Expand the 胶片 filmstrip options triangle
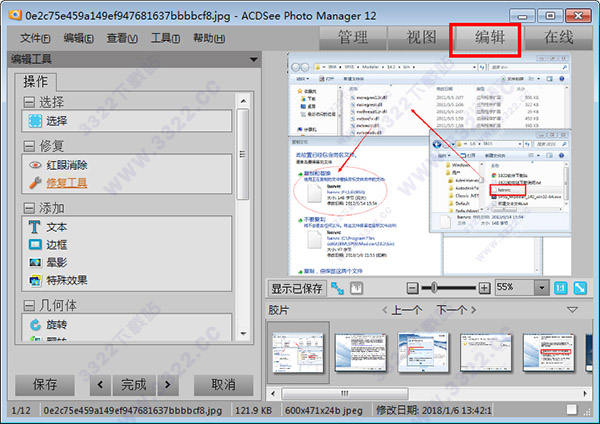The width and height of the screenshot is (600, 424). click(572, 310)
